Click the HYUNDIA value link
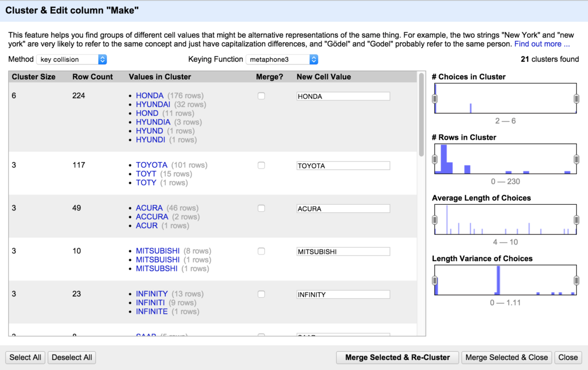 (153, 122)
